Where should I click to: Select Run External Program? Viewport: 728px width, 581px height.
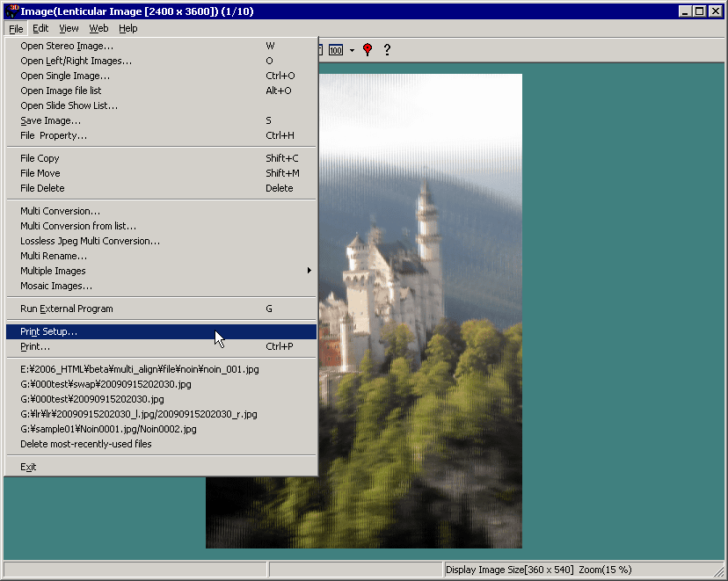click(161, 309)
